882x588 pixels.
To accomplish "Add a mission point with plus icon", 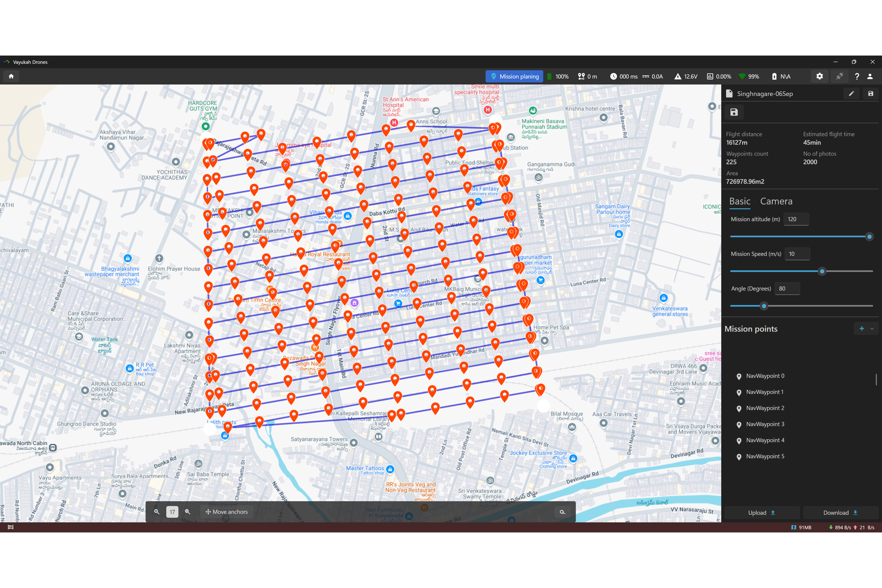I will (x=862, y=328).
